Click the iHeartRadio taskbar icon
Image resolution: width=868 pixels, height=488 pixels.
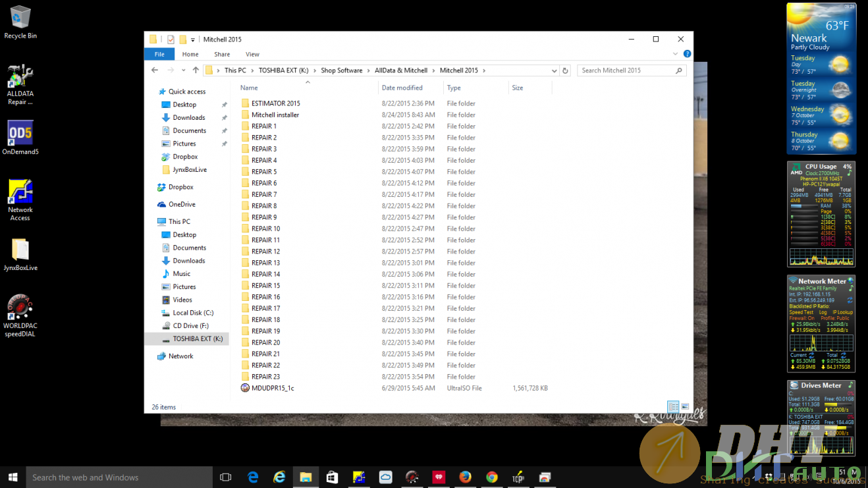click(x=439, y=477)
